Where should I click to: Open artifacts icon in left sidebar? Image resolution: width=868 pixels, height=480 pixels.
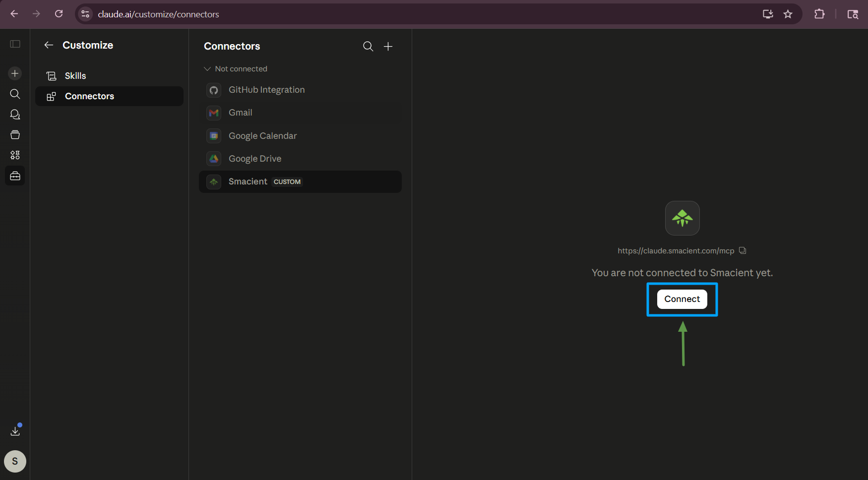15,155
